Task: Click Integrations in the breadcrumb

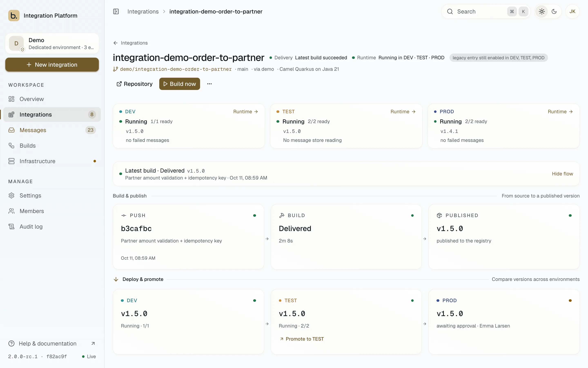Action: click(143, 11)
